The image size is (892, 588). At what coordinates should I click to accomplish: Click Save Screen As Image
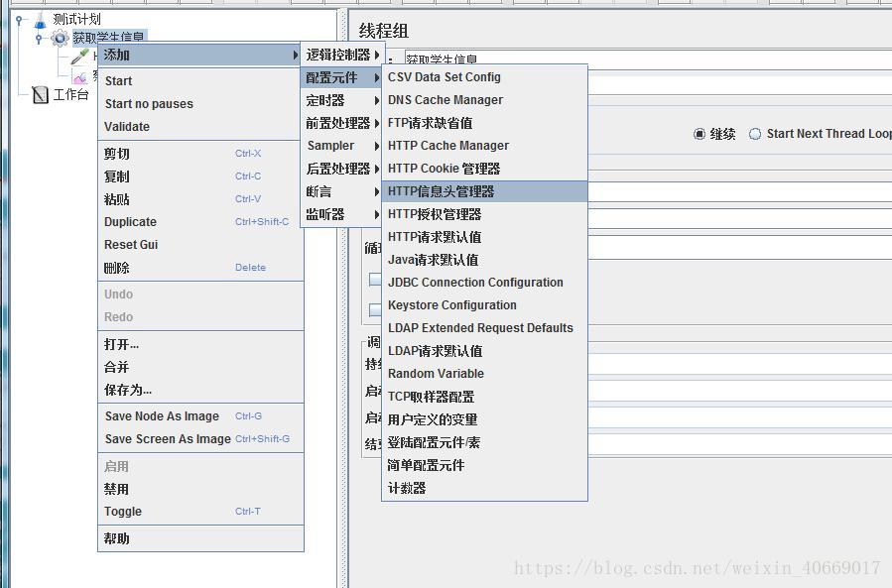coord(200,439)
